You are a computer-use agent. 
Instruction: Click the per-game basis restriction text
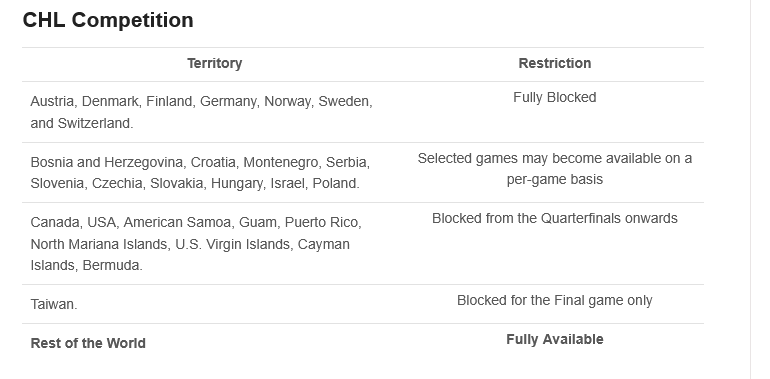(554, 179)
